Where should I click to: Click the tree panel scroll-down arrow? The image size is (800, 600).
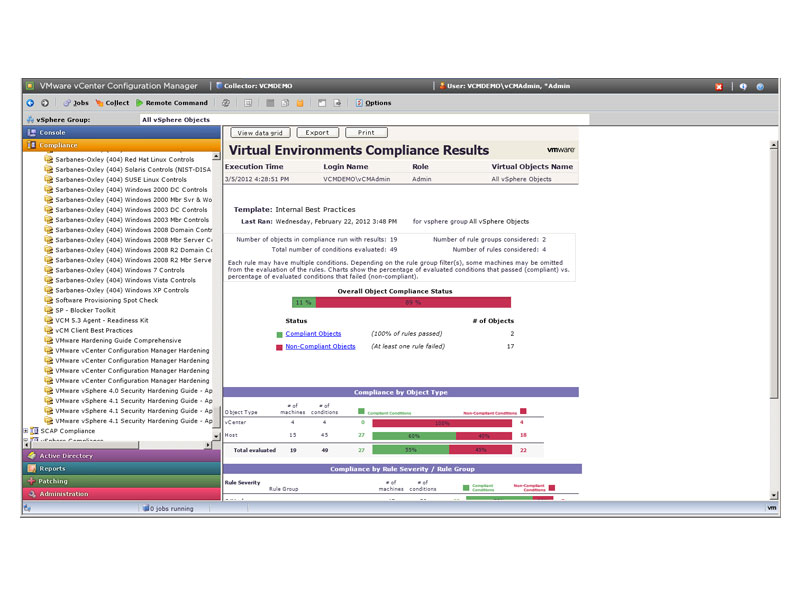coord(216,436)
